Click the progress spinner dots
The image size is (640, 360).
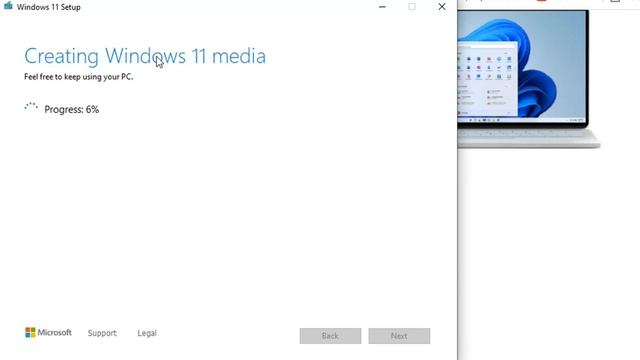[x=31, y=107]
